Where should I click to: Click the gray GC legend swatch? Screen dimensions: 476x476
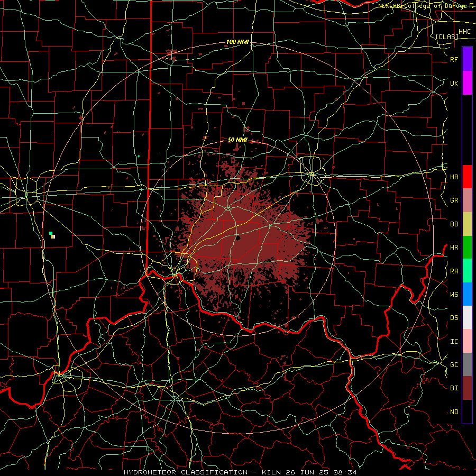tap(467, 364)
